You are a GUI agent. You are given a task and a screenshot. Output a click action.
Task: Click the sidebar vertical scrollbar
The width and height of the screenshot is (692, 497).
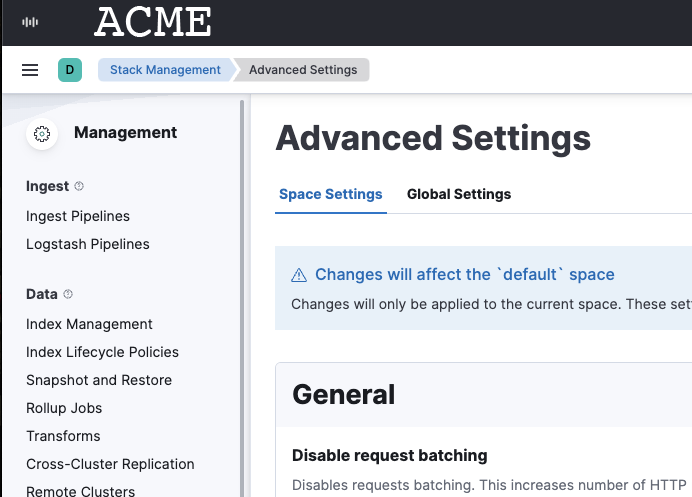[x=242, y=300]
